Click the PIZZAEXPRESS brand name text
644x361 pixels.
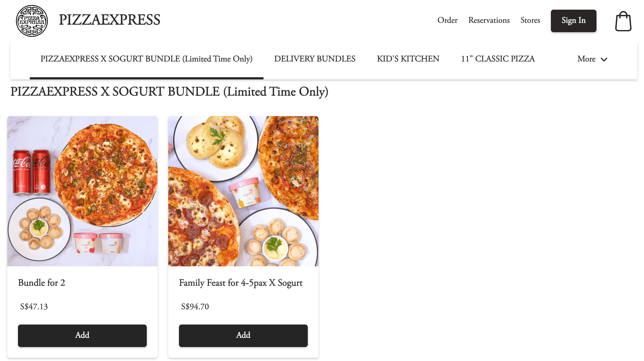109,20
